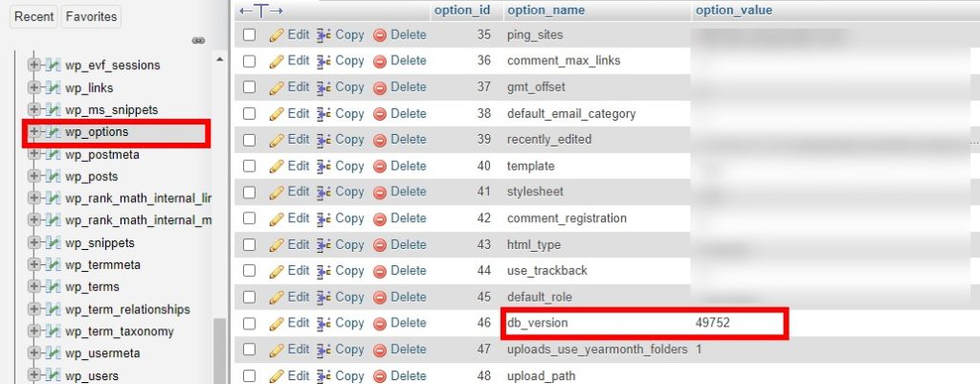Screen dimensions: 980x384
Task: Click navigation panel scroll up arrow
Action: point(219,59)
